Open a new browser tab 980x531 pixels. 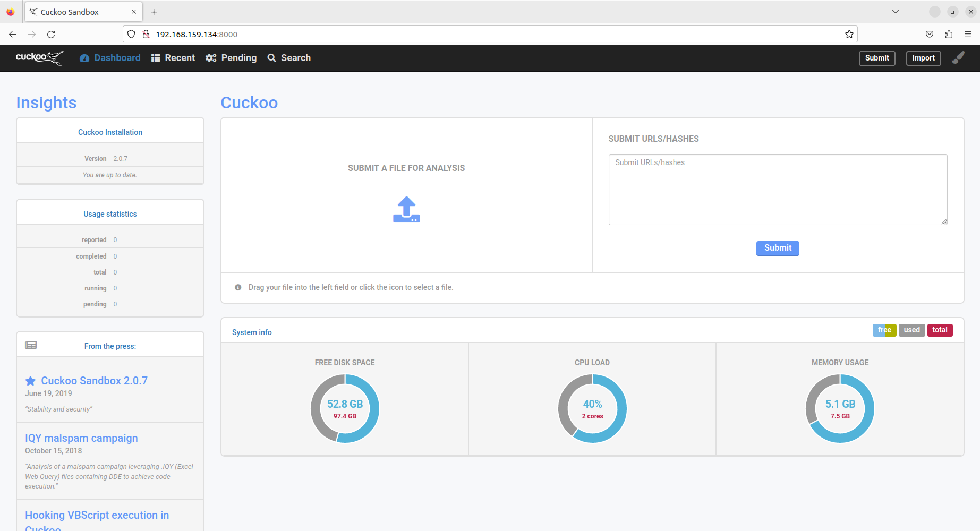pyautogui.click(x=154, y=12)
